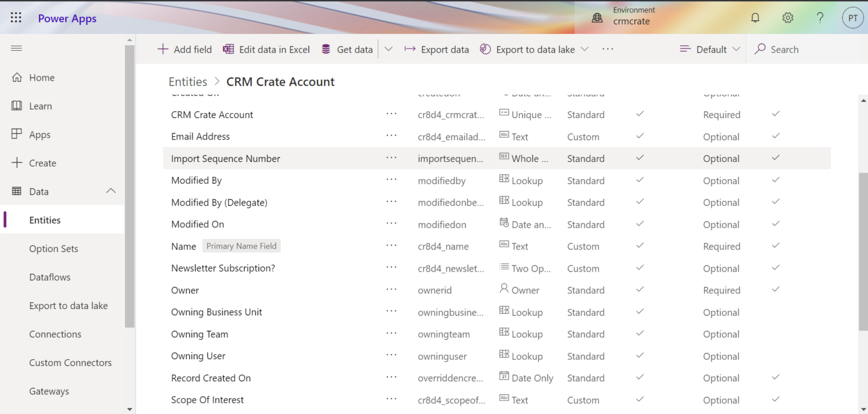This screenshot has height=414, width=868.
Task: Collapse the Data section in the sidebar
Action: click(x=111, y=191)
